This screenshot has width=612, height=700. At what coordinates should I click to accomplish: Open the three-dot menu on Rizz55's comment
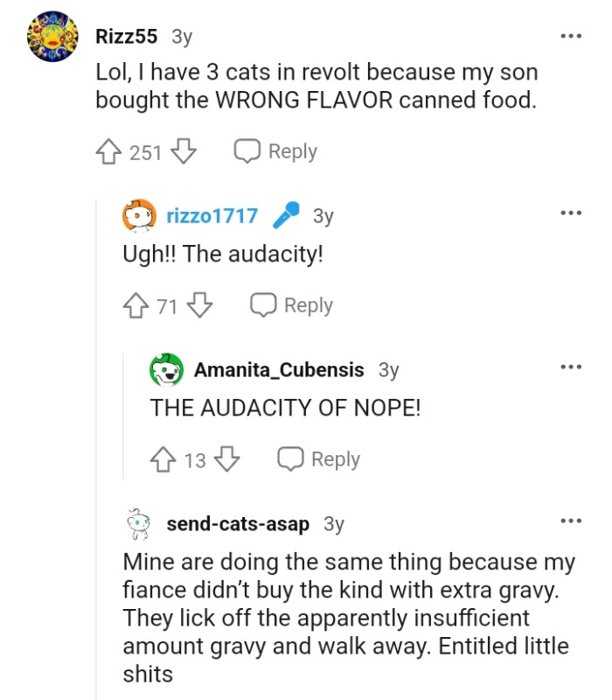click(x=571, y=35)
